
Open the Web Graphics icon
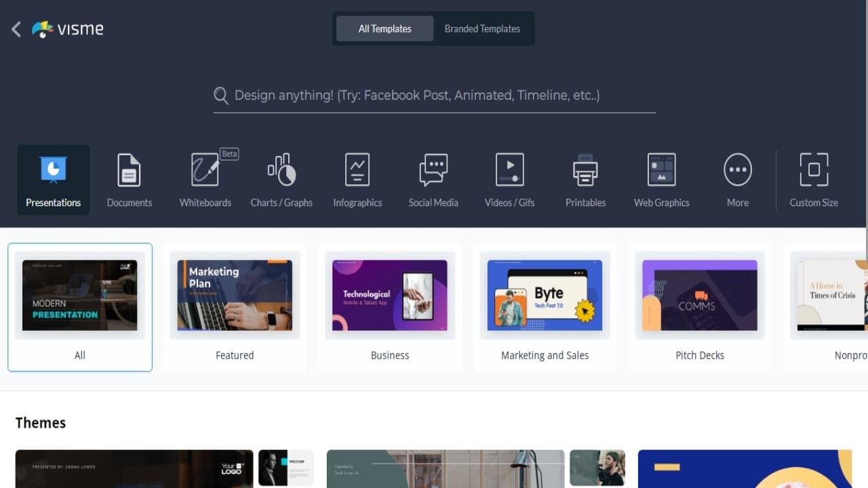coord(661,169)
